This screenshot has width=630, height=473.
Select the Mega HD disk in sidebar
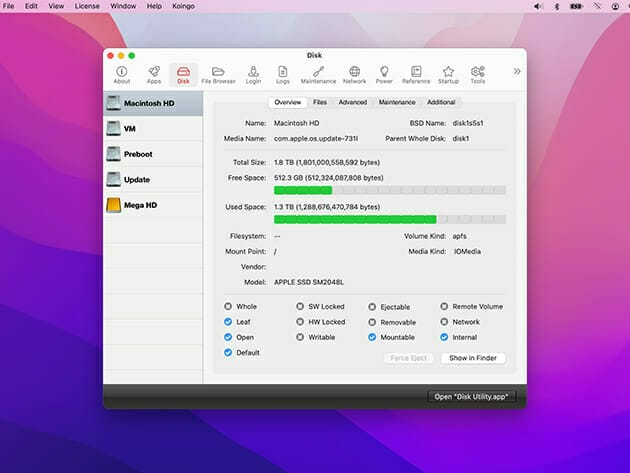[140, 205]
